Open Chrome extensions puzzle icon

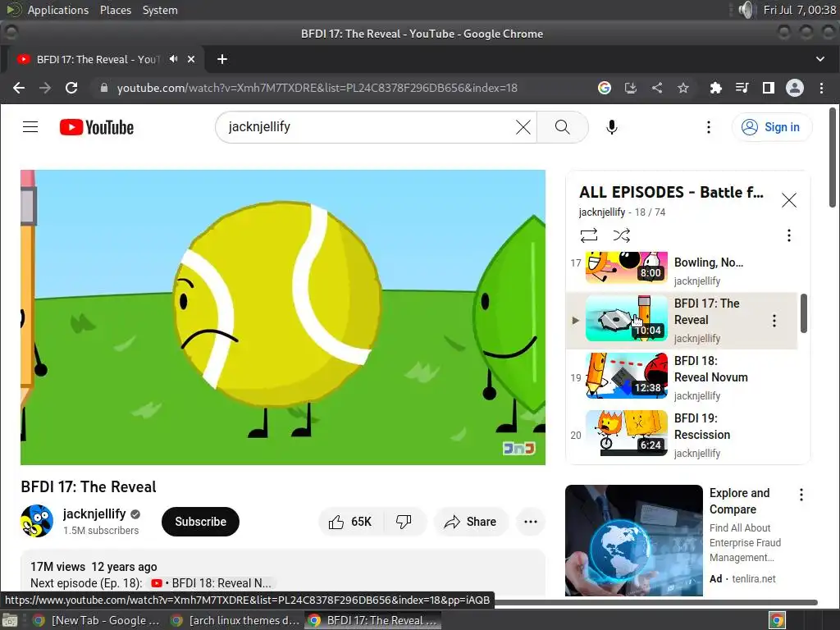coord(715,88)
